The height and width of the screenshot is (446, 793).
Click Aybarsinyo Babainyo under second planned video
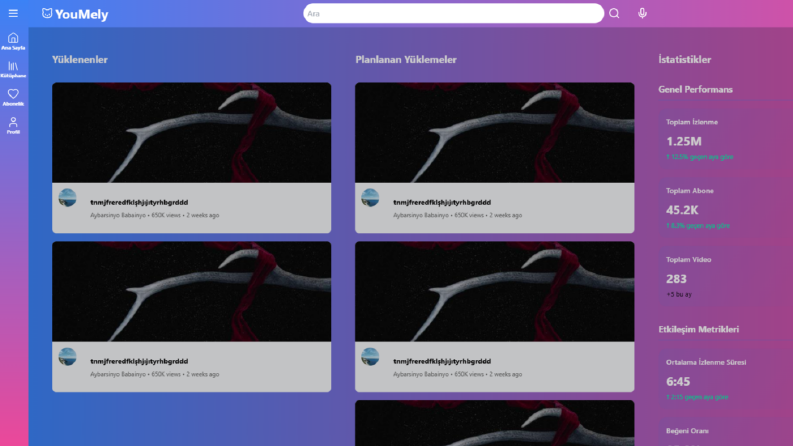click(421, 374)
